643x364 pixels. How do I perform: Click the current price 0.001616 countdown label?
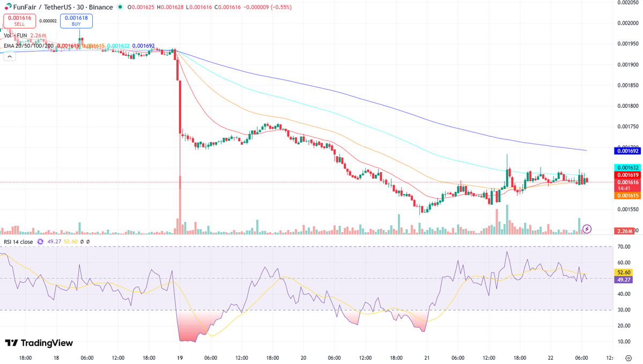tap(627, 185)
